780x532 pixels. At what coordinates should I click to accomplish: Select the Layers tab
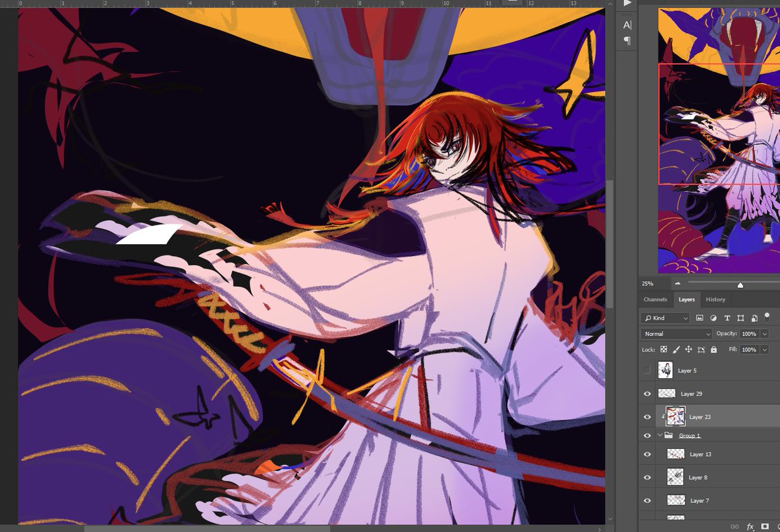pos(686,299)
